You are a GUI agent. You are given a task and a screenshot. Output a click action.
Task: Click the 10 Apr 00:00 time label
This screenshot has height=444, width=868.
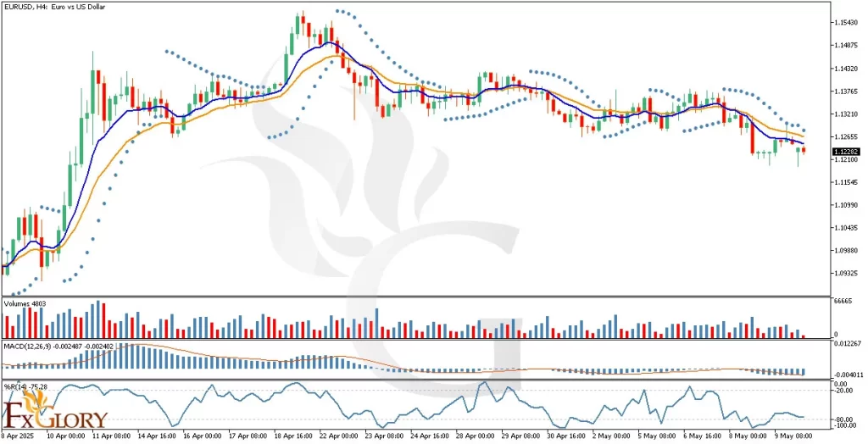pyautogui.click(x=66, y=436)
